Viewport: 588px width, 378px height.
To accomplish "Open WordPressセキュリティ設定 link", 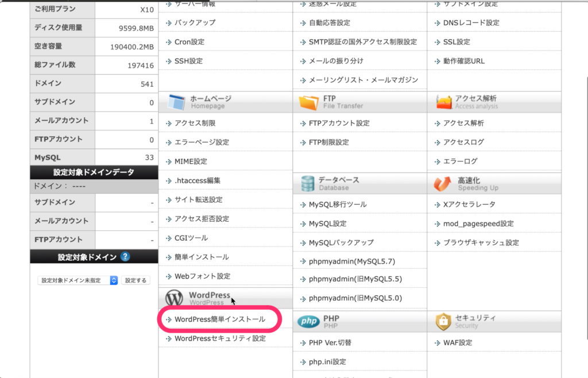I will click(x=220, y=338).
